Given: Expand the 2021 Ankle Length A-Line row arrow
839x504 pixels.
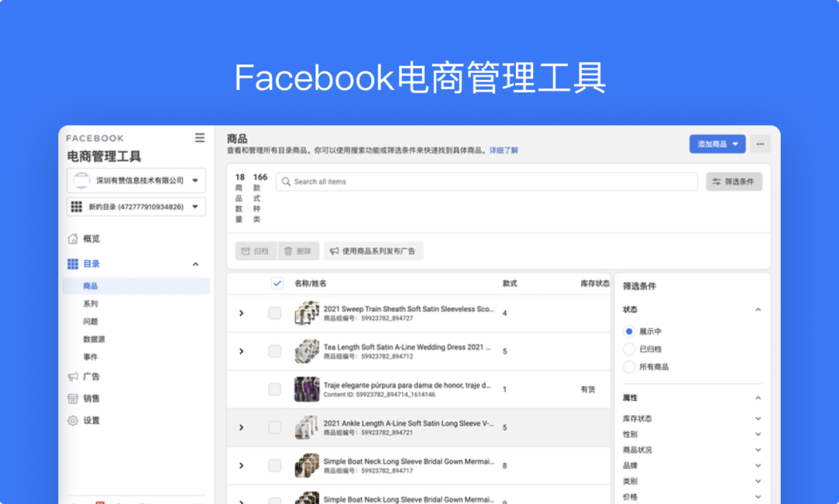Looking at the screenshot, I should pyautogui.click(x=242, y=427).
